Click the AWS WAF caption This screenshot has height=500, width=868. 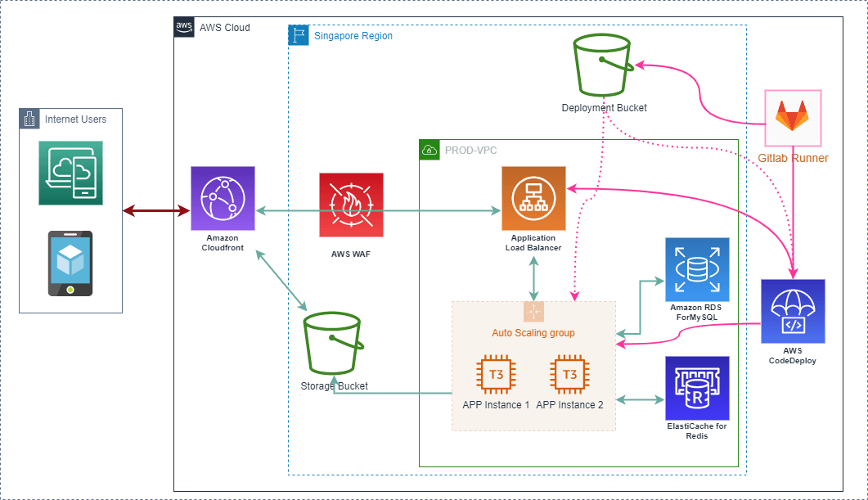[351, 255]
